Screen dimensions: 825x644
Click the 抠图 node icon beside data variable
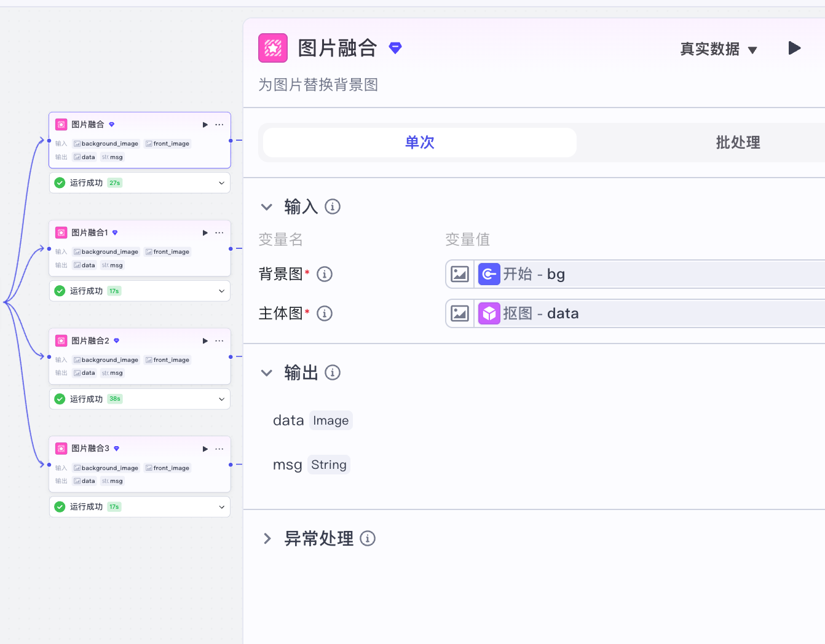pos(489,313)
